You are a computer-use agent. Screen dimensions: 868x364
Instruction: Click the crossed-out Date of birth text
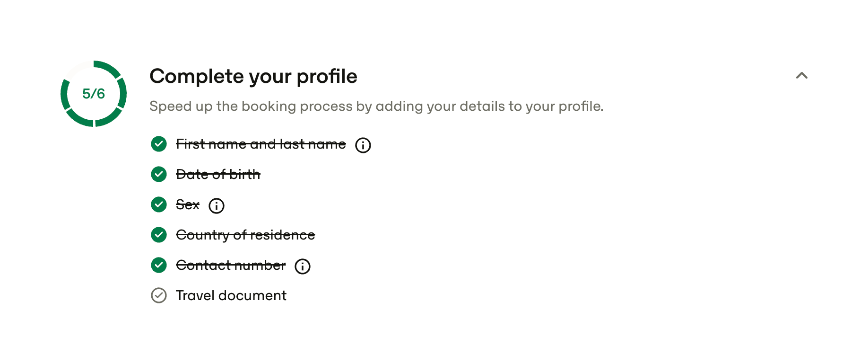coord(218,174)
